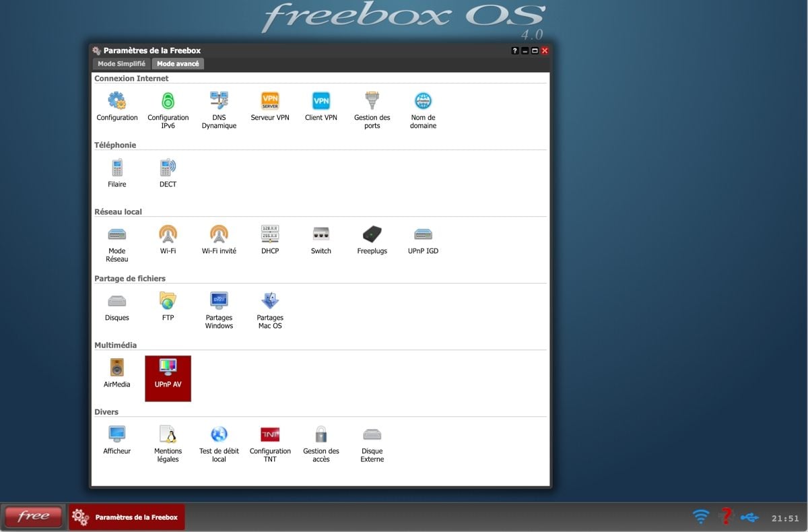
Task: Open Freeplugs settings
Action: (x=372, y=240)
